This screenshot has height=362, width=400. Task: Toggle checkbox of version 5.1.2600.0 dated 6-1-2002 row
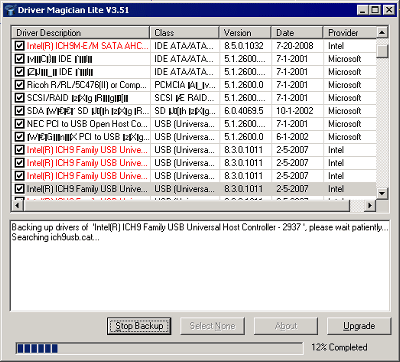(20, 137)
